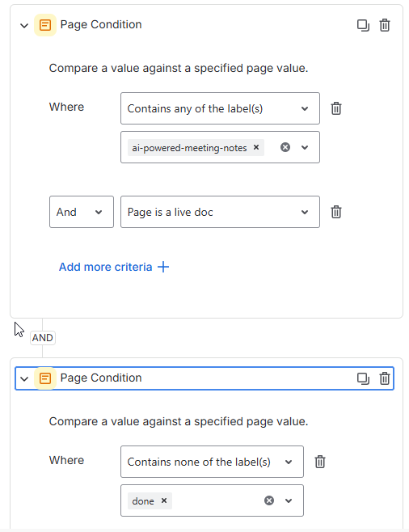Click the Add more criteria link
This screenshot has height=532, width=409.
pyautogui.click(x=114, y=267)
